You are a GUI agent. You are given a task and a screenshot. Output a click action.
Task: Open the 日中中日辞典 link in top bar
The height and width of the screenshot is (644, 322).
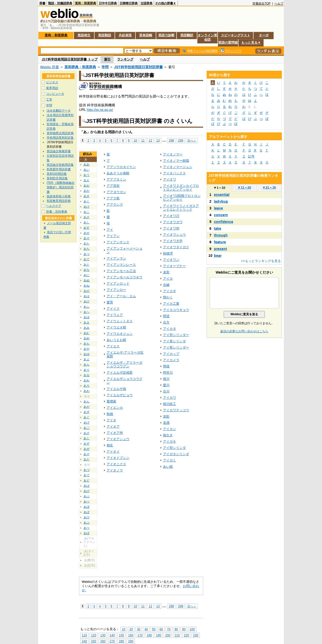(108, 3)
